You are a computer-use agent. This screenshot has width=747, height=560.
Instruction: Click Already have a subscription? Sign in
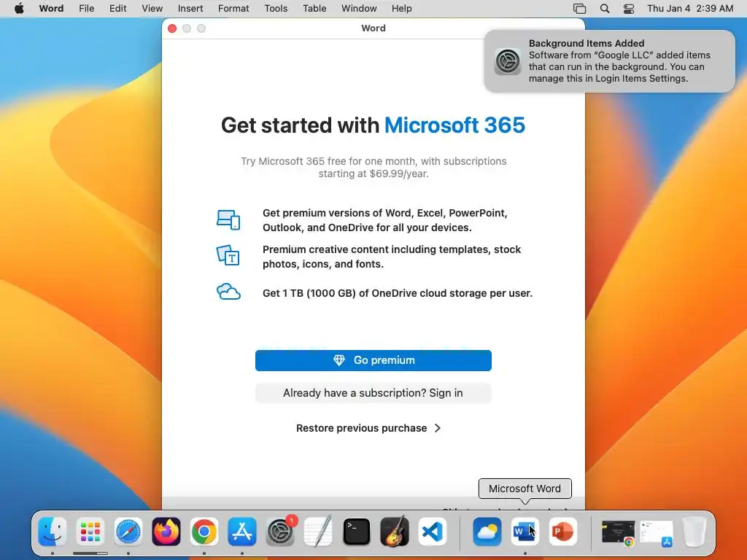pos(373,393)
